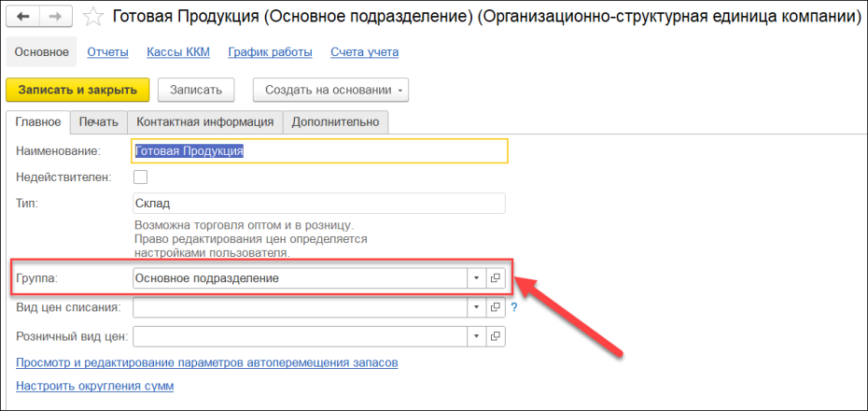
Task: Click the Розничный вид цен: label
Action: click(73, 335)
